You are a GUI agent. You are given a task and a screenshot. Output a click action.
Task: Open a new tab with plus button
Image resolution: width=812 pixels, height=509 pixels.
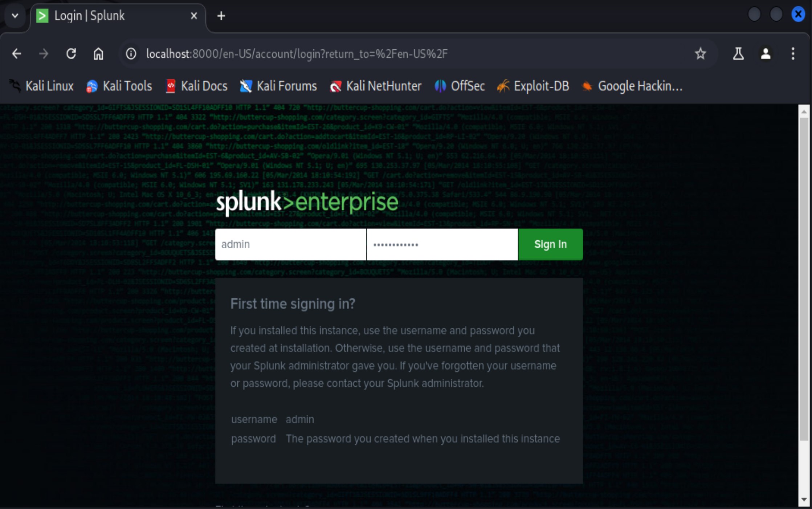pyautogui.click(x=221, y=16)
